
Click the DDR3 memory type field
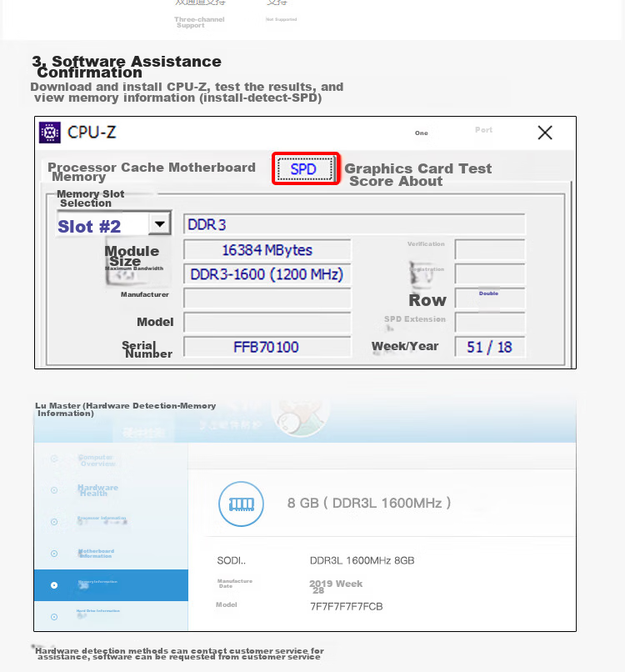click(x=354, y=224)
